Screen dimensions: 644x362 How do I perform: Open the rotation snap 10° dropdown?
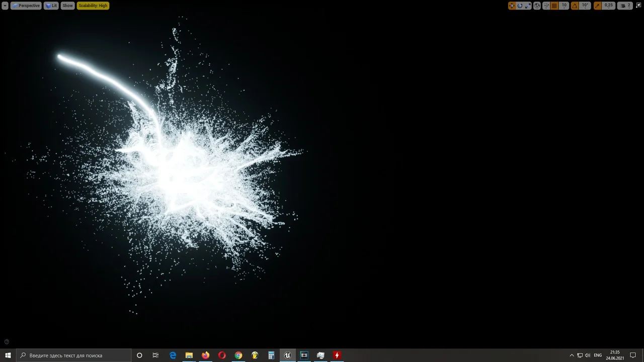click(585, 6)
